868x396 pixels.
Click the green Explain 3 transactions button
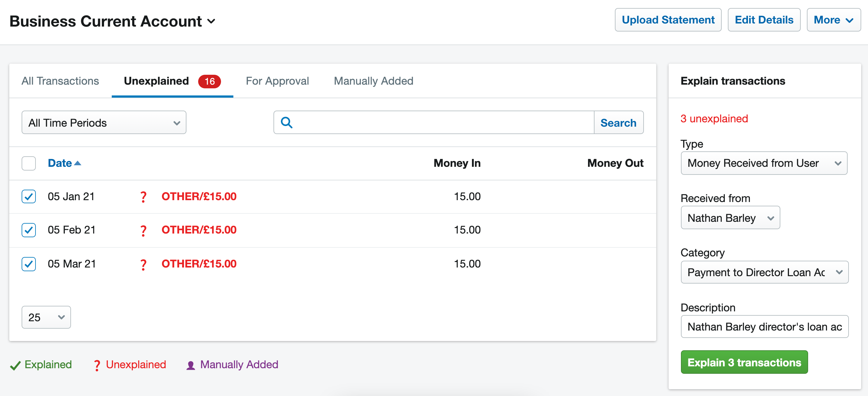(x=744, y=362)
